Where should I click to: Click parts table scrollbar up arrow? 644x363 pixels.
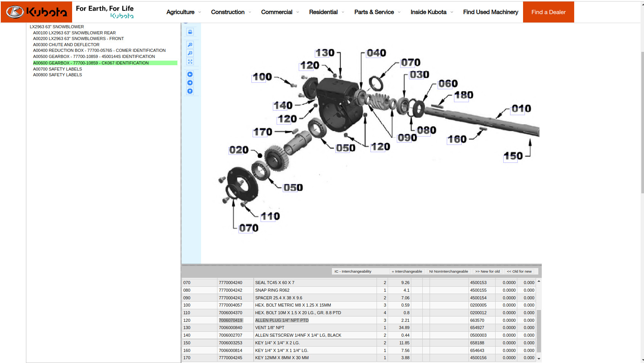coord(539,281)
